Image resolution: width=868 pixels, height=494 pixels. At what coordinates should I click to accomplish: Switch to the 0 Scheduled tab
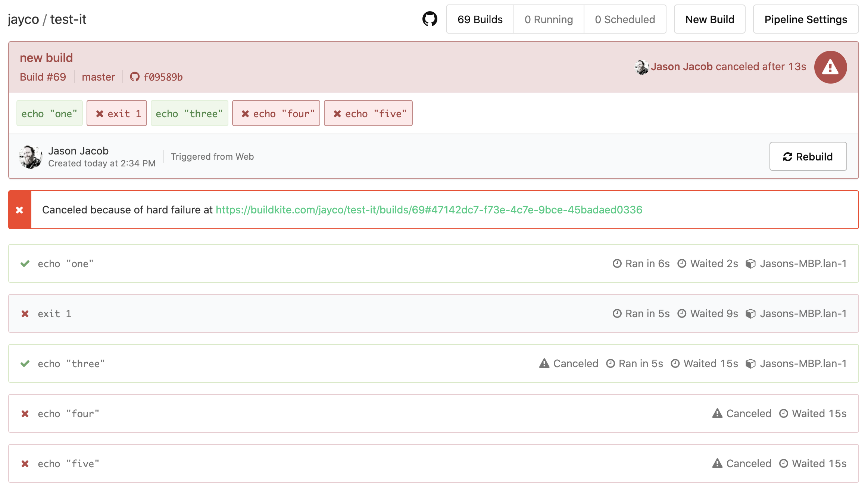[625, 19]
